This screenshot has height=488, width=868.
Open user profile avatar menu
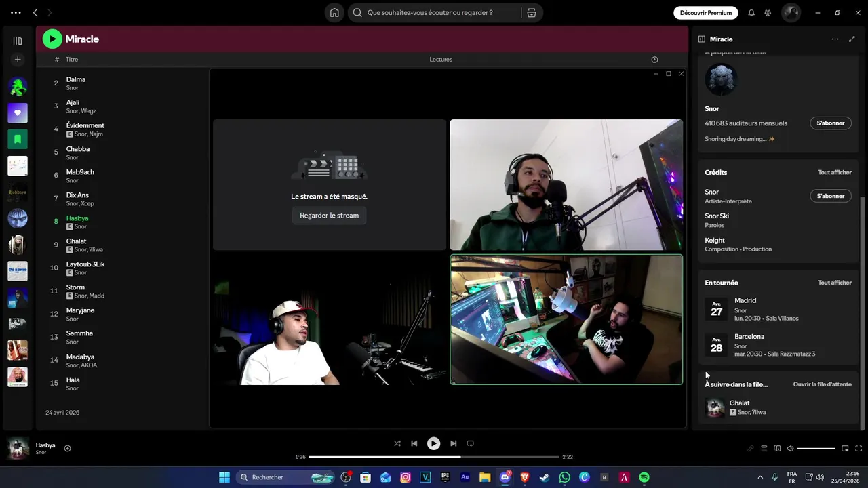click(791, 13)
